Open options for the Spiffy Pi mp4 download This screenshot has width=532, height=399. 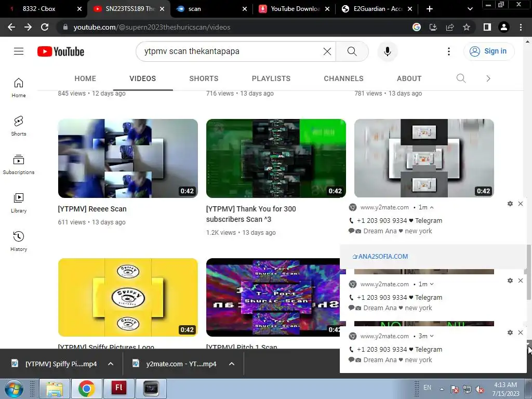(x=111, y=364)
